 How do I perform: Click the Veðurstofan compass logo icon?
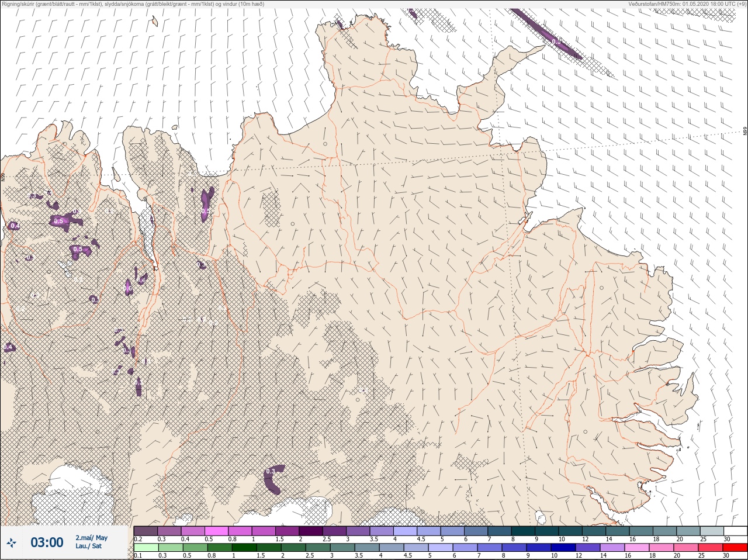tap(12, 543)
